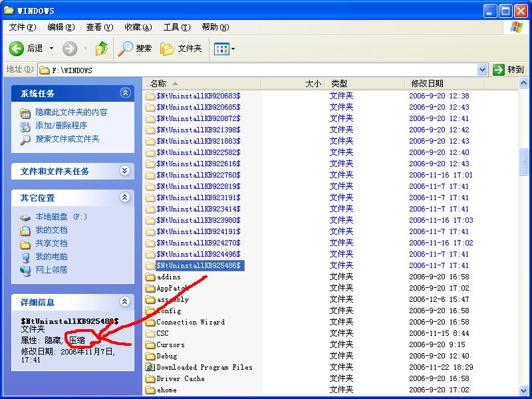532x399 pixels.
Task: Select the assembly folder name
Action: (x=173, y=300)
